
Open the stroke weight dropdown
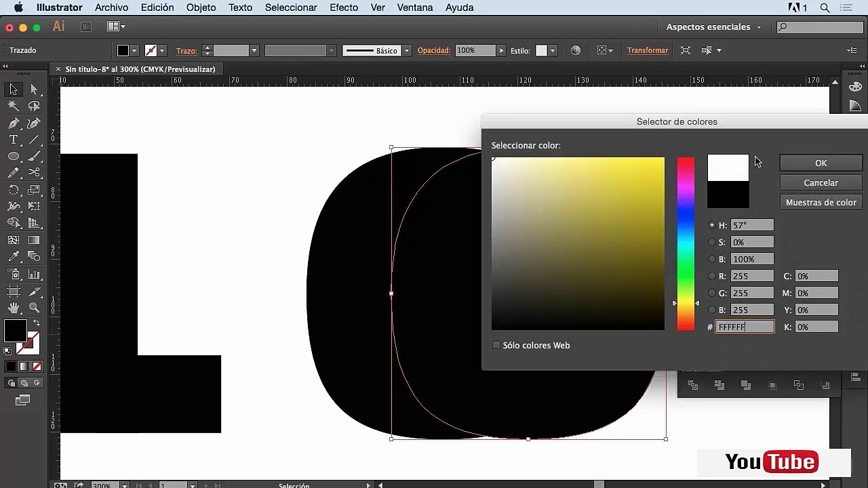coord(254,51)
